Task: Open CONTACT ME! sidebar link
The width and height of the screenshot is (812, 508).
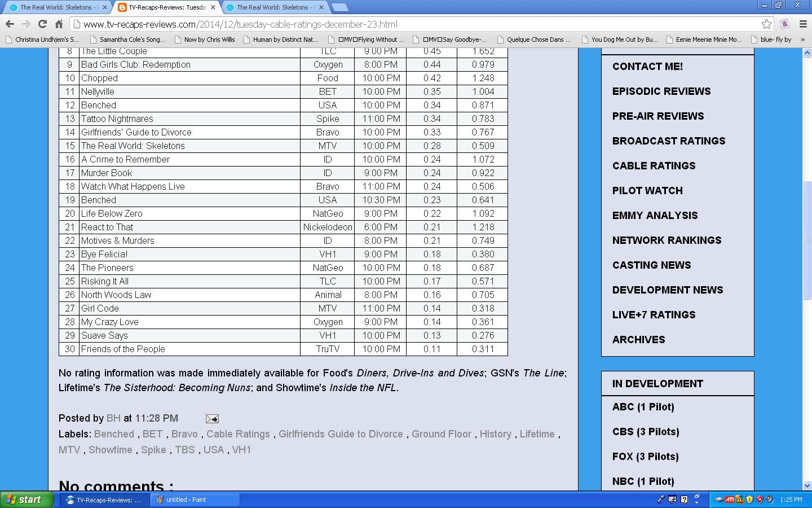Action: pyautogui.click(x=647, y=67)
